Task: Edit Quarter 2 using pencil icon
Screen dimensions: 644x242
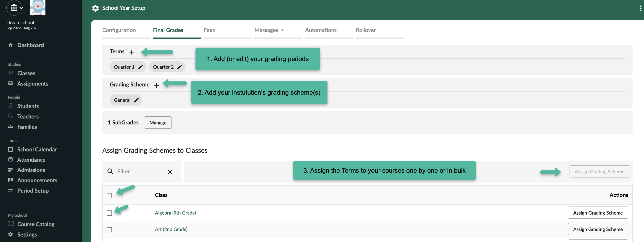Action: pyautogui.click(x=179, y=67)
